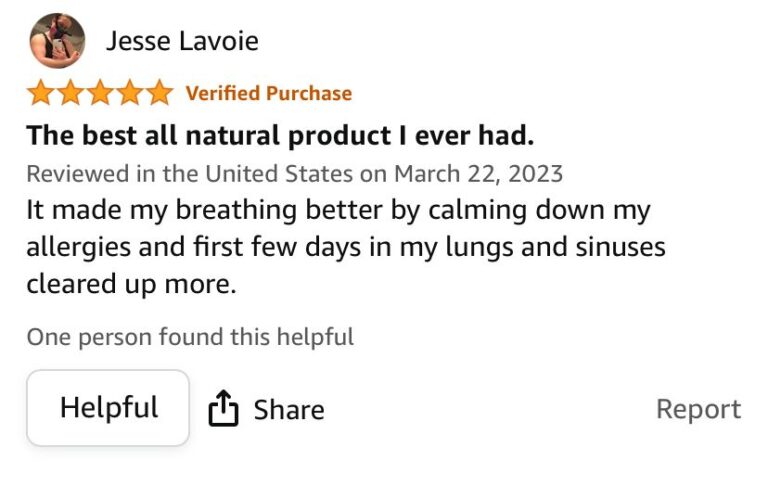Click the share arrow icon

(223, 408)
